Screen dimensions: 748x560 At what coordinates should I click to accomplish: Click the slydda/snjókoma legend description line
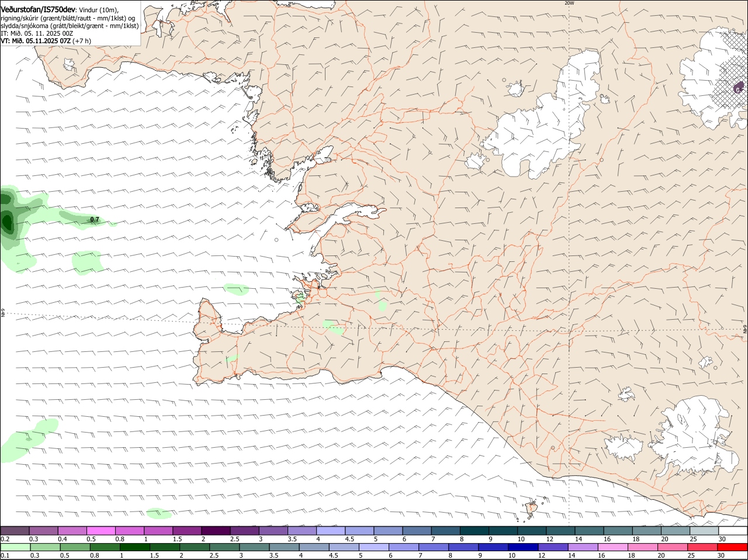tap(70, 26)
